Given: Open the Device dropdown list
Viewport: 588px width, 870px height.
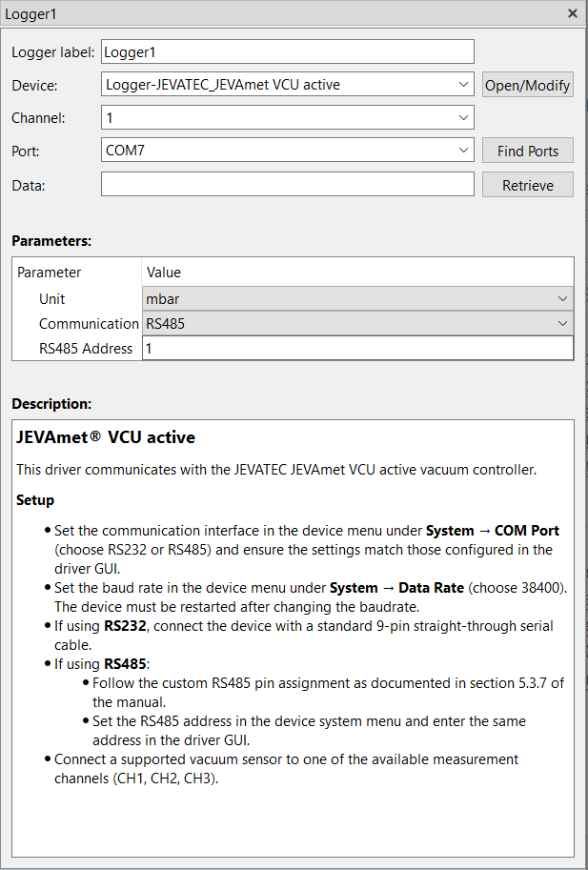Looking at the screenshot, I should click(288, 85).
